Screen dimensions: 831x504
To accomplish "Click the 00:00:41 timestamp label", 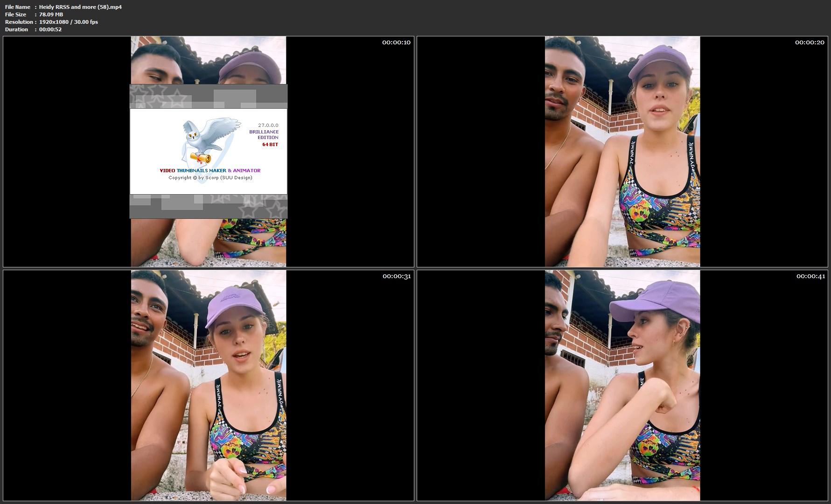I will [810, 276].
